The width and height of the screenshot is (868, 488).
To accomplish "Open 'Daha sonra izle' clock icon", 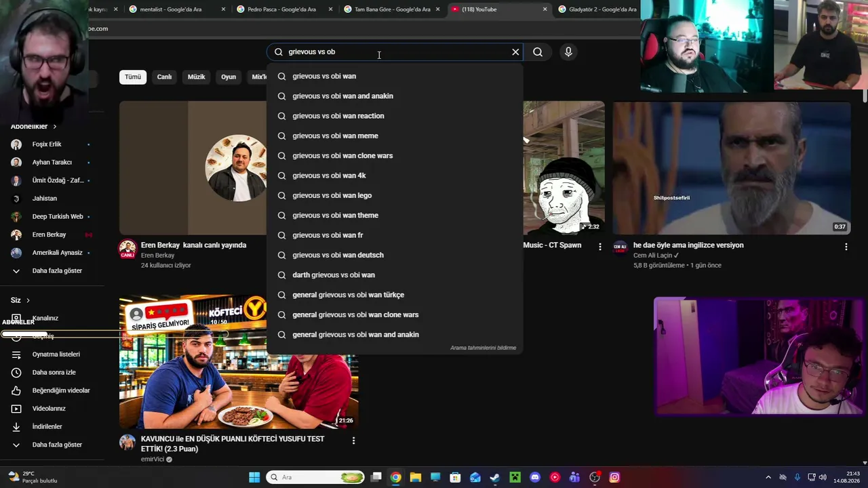I will [x=16, y=373].
